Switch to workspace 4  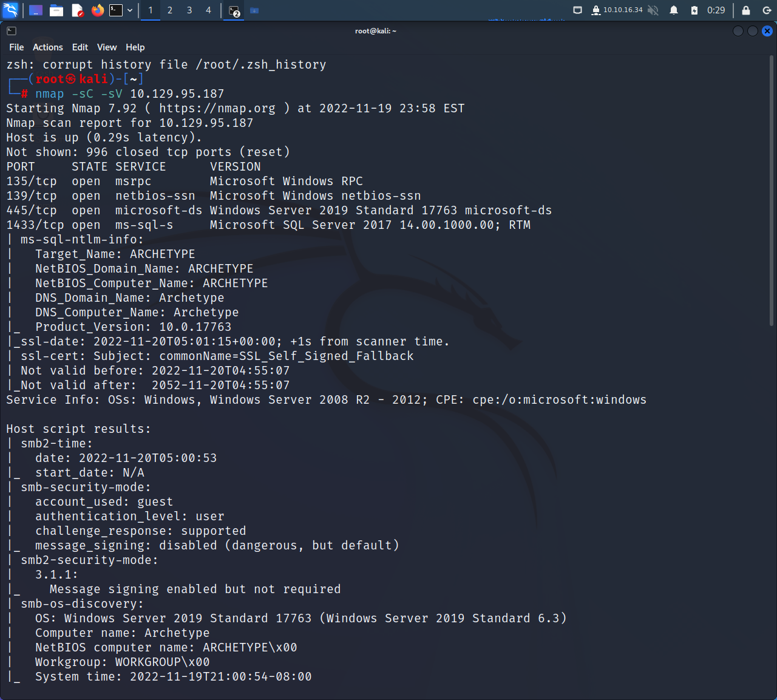(x=209, y=10)
